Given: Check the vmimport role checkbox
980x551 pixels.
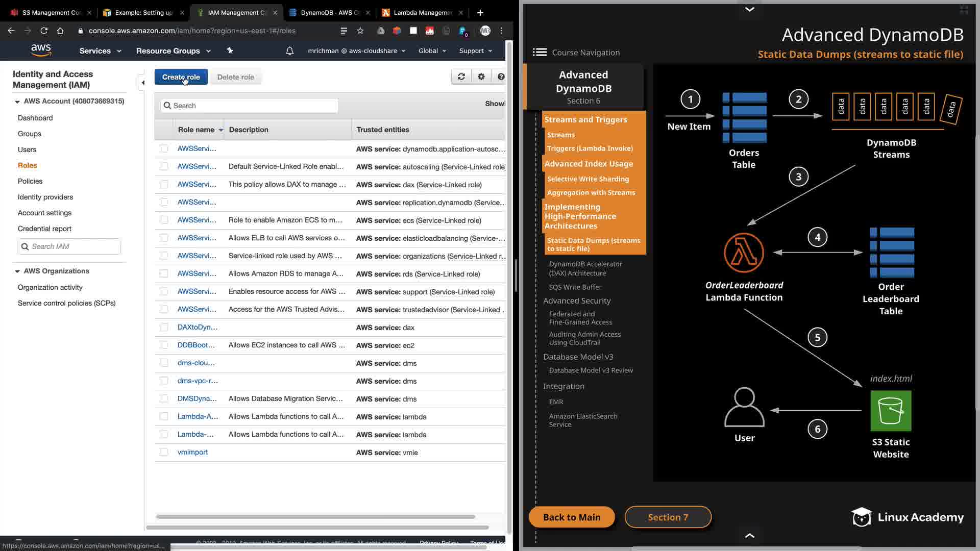Looking at the screenshot, I should click(x=164, y=452).
